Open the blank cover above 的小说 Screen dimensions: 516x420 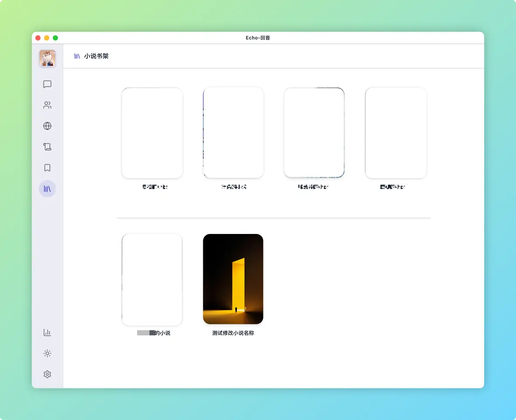(x=152, y=280)
